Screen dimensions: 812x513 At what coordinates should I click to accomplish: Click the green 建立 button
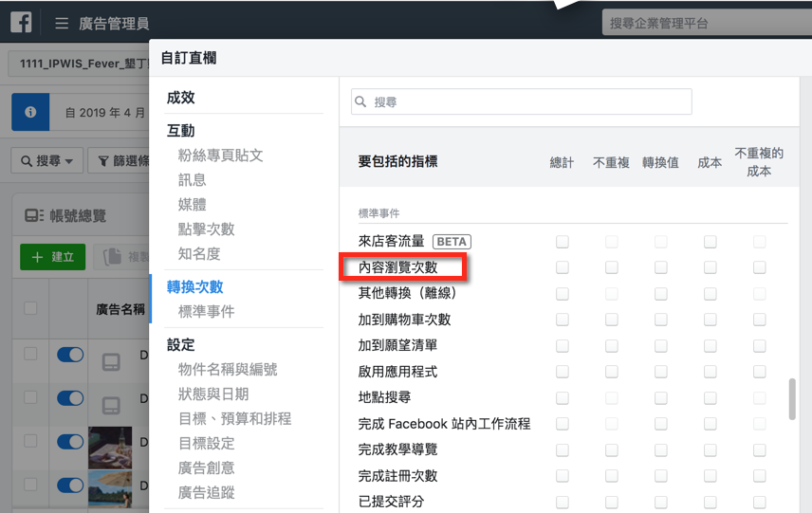point(53,257)
